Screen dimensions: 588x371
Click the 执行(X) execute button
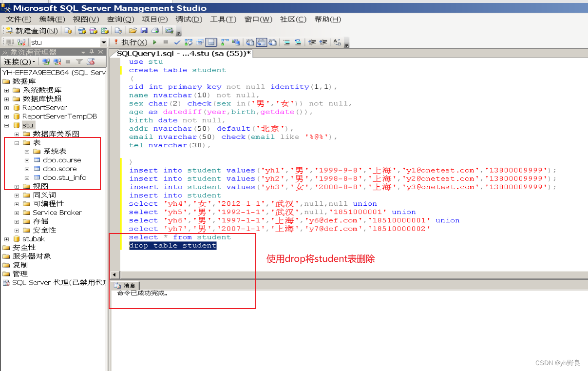(130, 42)
